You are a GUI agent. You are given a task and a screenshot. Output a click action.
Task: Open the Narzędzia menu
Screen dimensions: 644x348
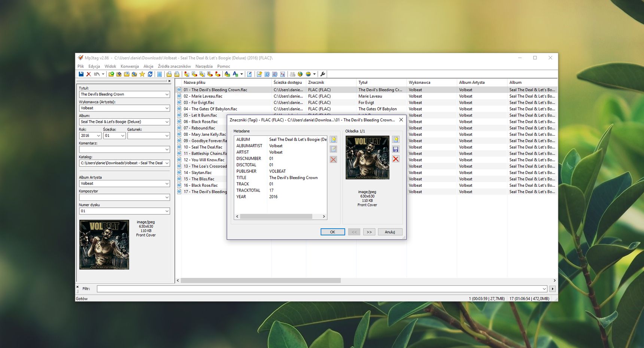click(x=204, y=66)
